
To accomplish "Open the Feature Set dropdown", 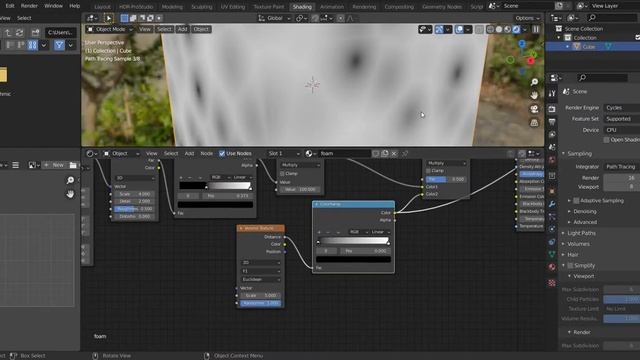I will (x=621, y=119).
